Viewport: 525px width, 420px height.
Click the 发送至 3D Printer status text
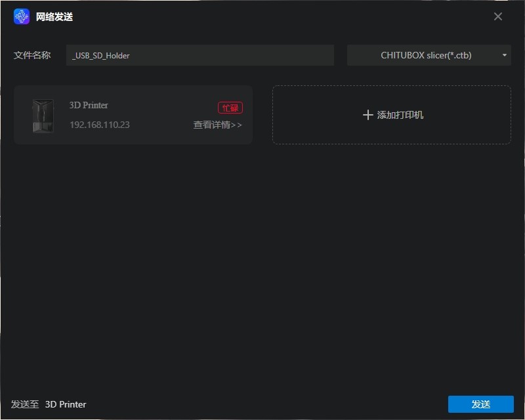coord(49,404)
